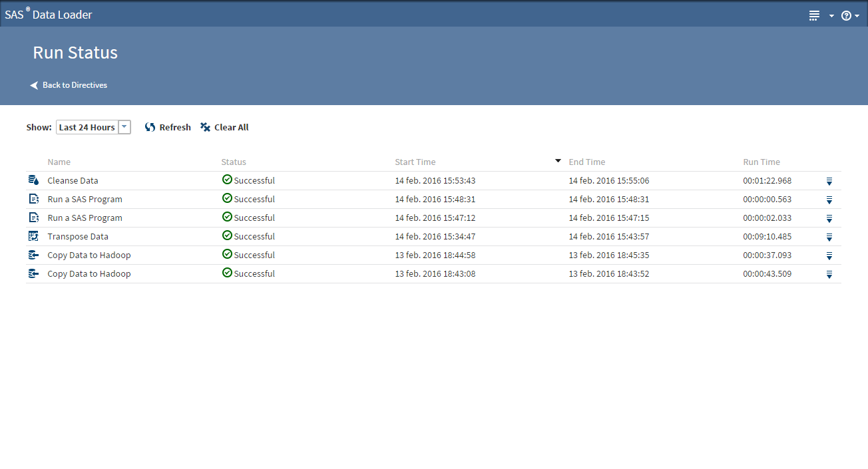Click the Cleanse Data directive icon

[33, 180]
